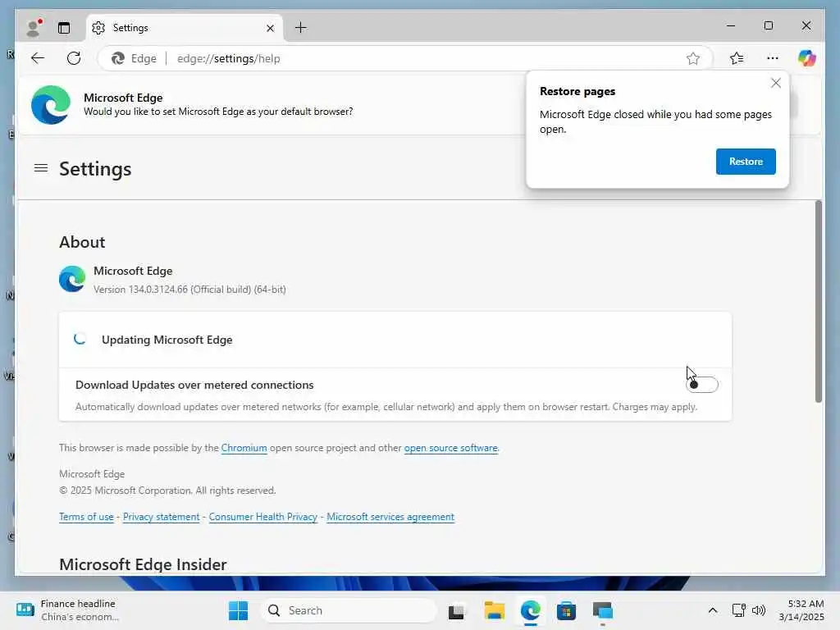Image resolution: width=840 pixels, height=630 pixels.
Task: Open File Explorer from the taskbar
Action: click(494, 610)
